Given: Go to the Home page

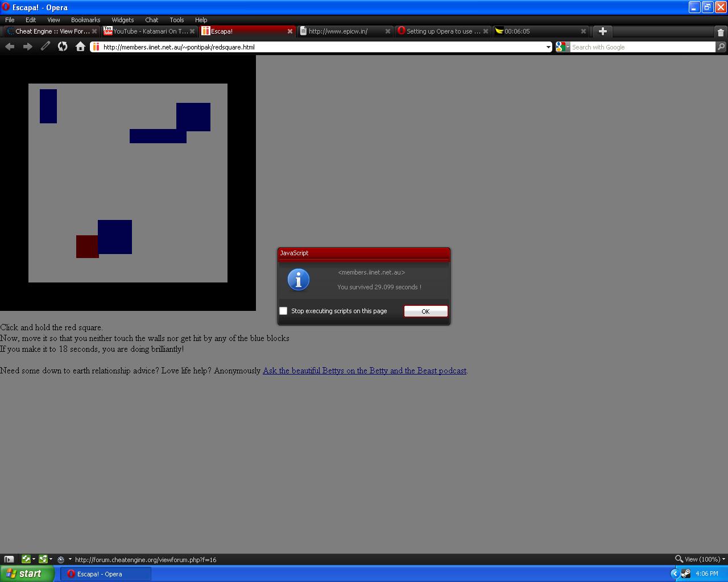Looking at the screenshot, I should coord(80,47).
